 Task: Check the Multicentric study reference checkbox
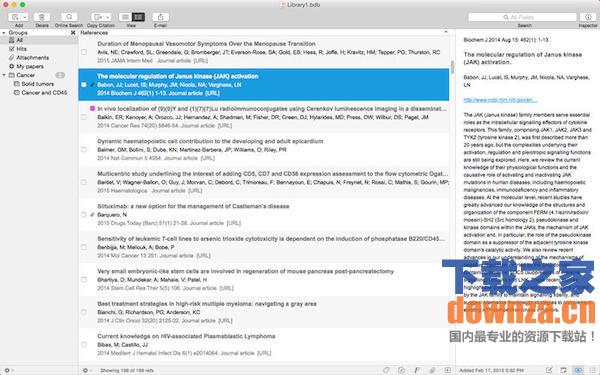(x=84, y=182)
